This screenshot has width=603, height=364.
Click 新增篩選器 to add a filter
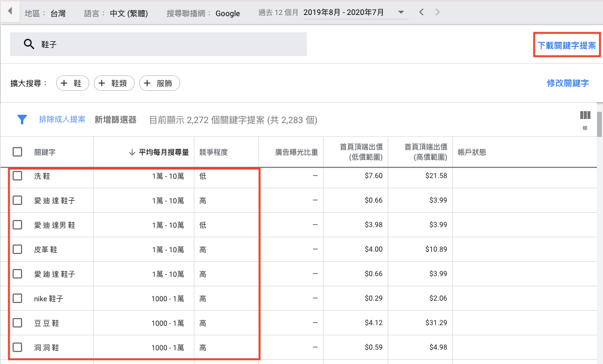(115, 120)
